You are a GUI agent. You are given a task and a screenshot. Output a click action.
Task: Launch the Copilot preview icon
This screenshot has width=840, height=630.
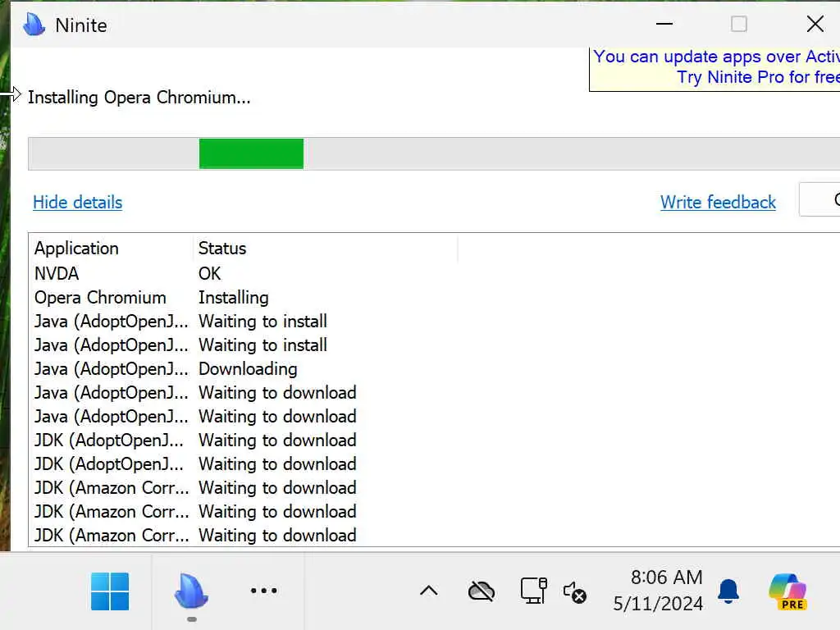(787, 591)
